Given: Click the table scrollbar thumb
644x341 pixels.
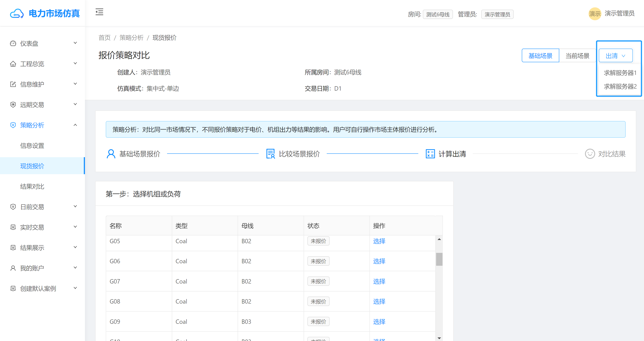Looking at the screenshot, I should click(439, 259).
